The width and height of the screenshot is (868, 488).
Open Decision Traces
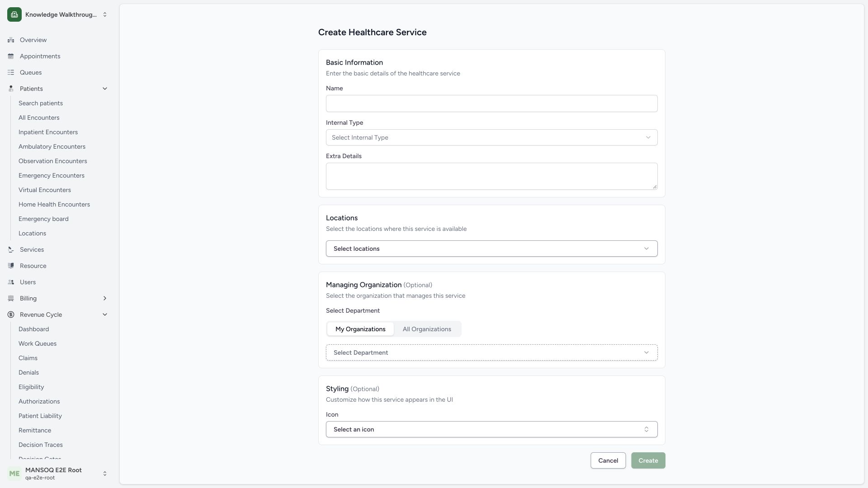pos(41,445)
